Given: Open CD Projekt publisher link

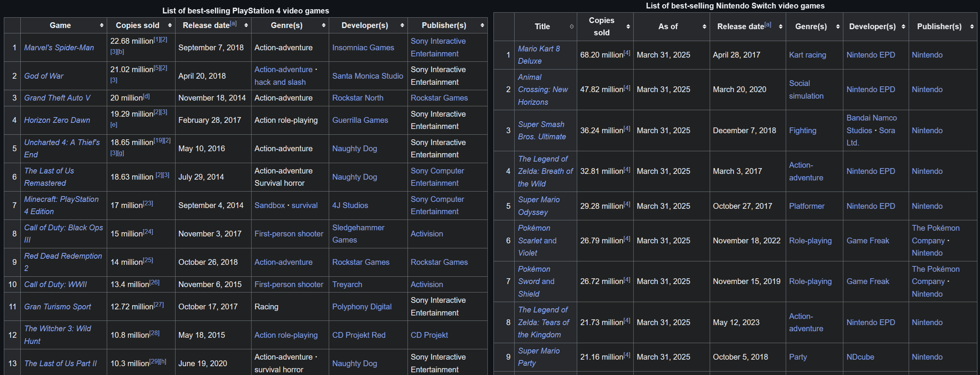Looking at the screenshot, I should (x=429, y=335).
